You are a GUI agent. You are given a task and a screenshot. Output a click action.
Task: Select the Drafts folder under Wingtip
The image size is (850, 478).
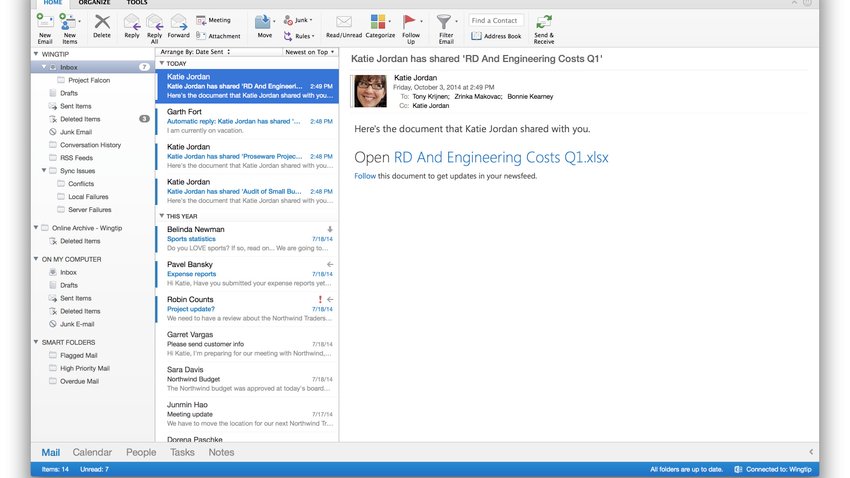click(69, 93)
